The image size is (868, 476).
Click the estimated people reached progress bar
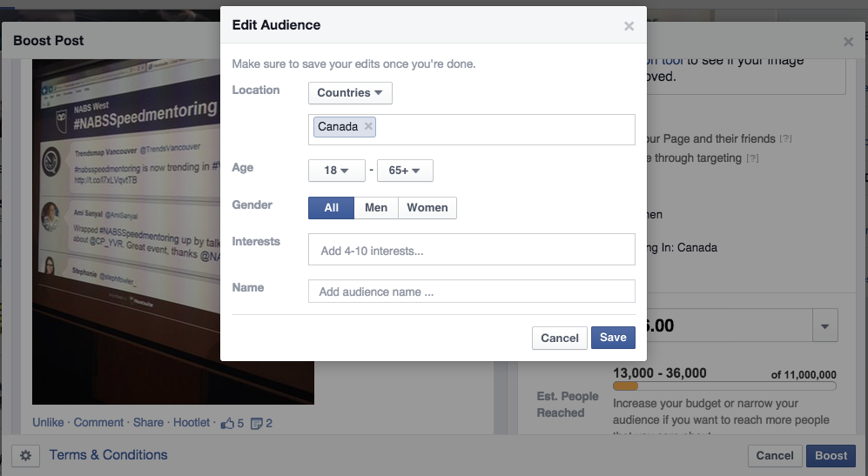(724, 386)
